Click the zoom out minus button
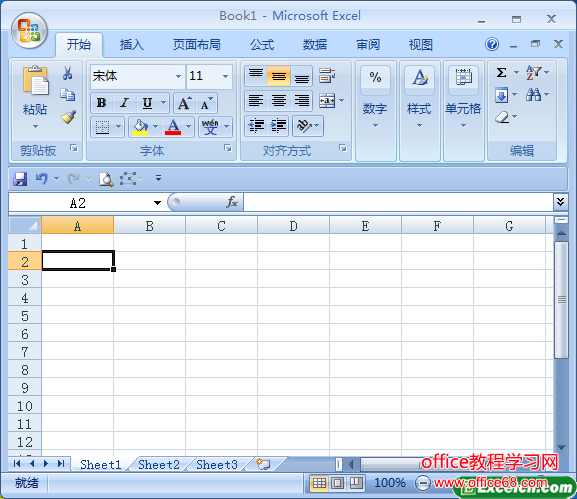Image resolution: width=577 pixels, height=499 pixels. point(422,483)
